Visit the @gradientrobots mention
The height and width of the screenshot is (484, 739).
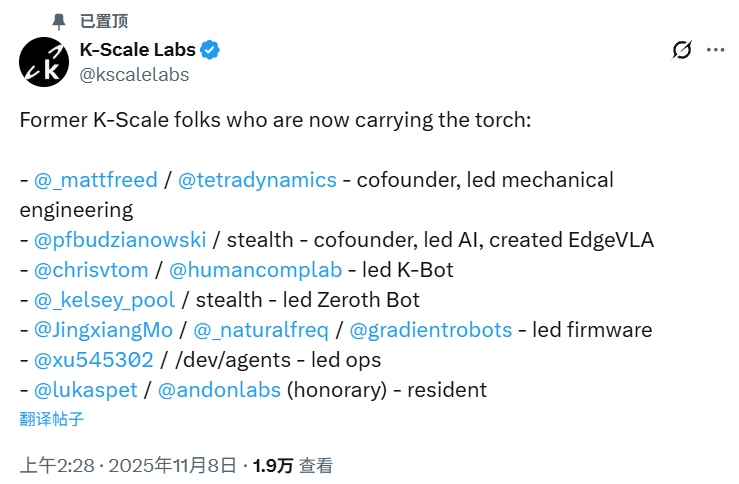pyautogui.click(x=431, y=330)
